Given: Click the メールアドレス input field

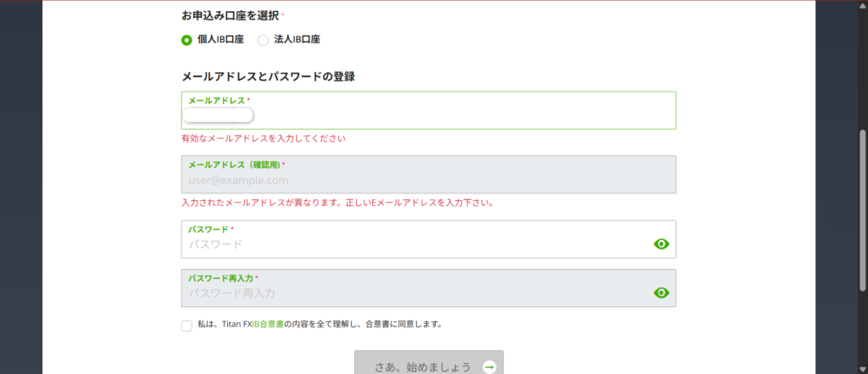Looking at the screenshot, I should click(x=428, y=110).
